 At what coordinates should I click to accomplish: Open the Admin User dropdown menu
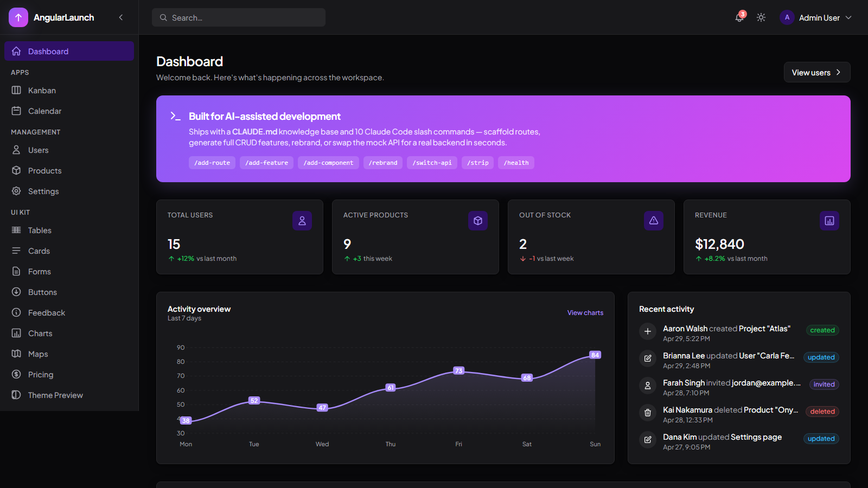pos(816,17)
